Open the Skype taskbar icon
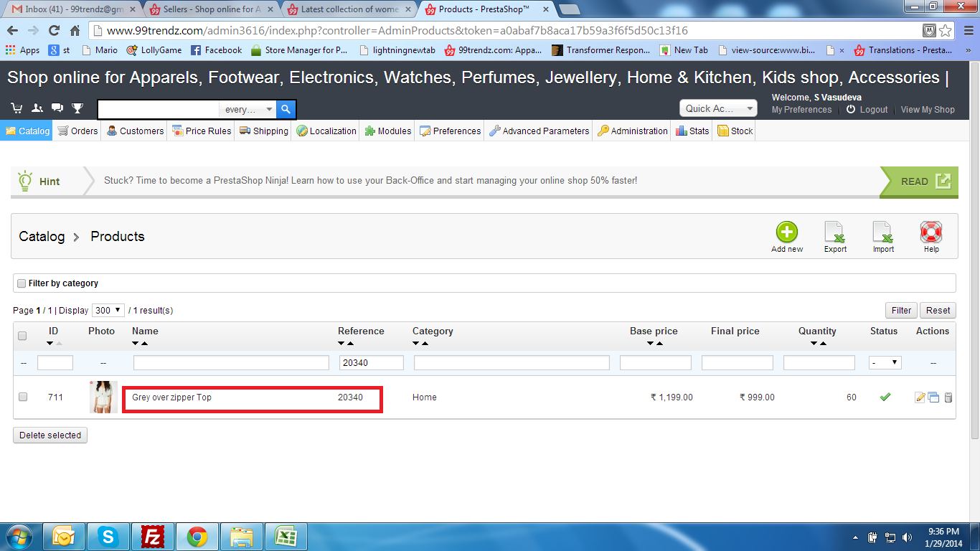This screenshot has height=551, width=980. (108, 536)
